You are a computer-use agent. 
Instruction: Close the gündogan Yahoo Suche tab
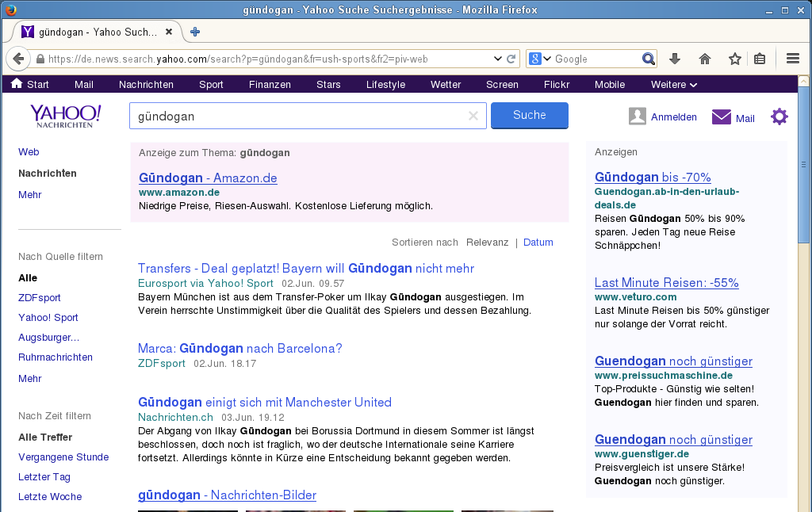[x=169, y=32]
